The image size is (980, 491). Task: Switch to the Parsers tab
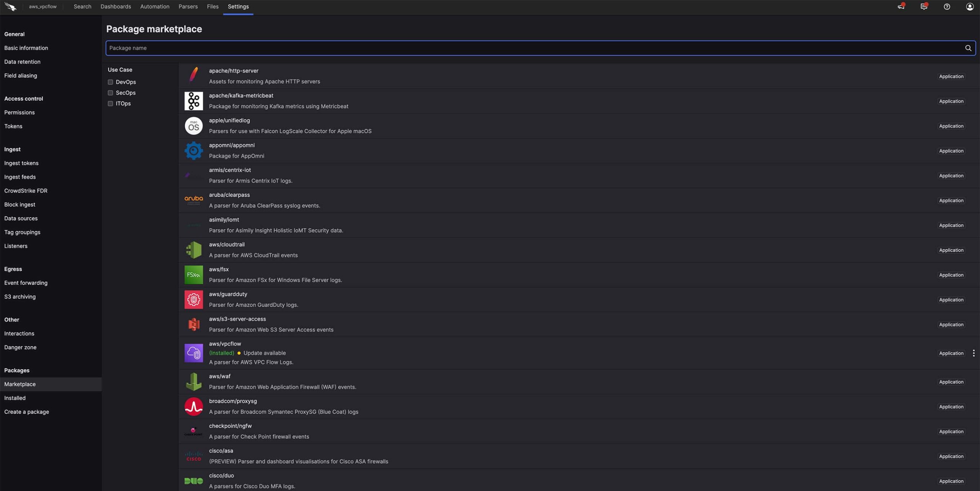[x=188, y=7]
